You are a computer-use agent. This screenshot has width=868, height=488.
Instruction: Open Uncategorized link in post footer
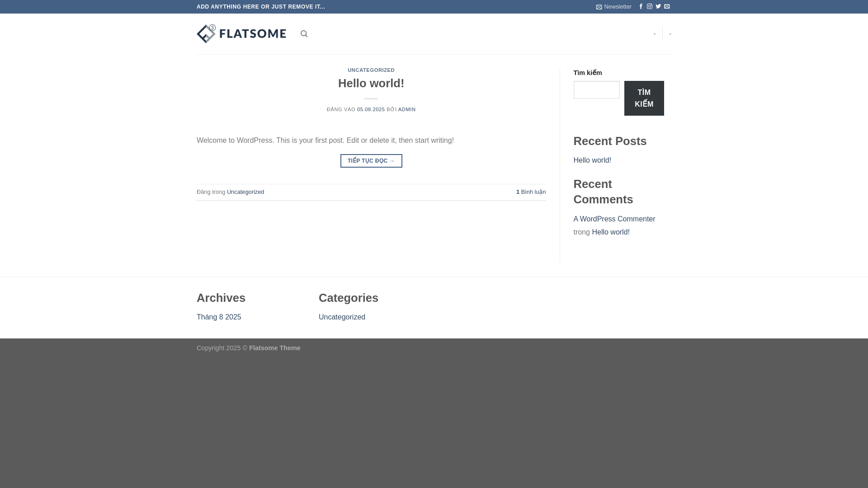click(245, 192)
